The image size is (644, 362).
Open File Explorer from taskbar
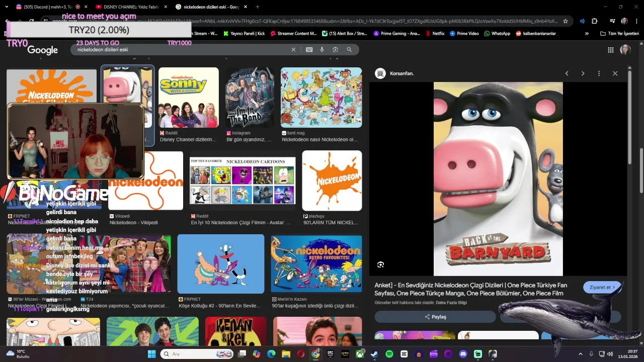pos(286,354)
